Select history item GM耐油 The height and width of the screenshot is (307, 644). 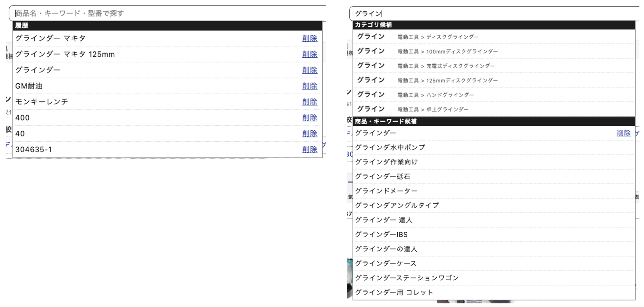[29, 86]
